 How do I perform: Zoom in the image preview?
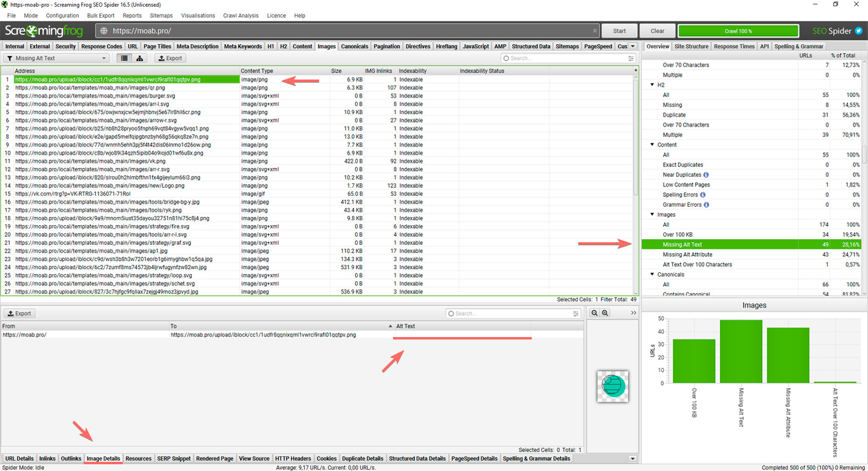(x=605, y=313)
